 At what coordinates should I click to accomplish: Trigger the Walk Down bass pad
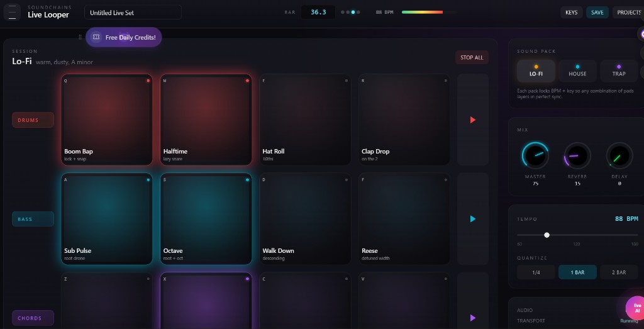point(305,219)
